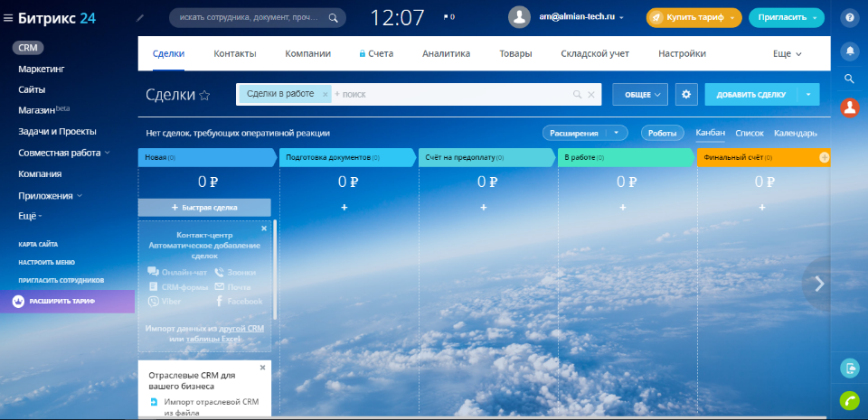
Task: Open the Добавить сделку split arrow
Action: [808, 95]
